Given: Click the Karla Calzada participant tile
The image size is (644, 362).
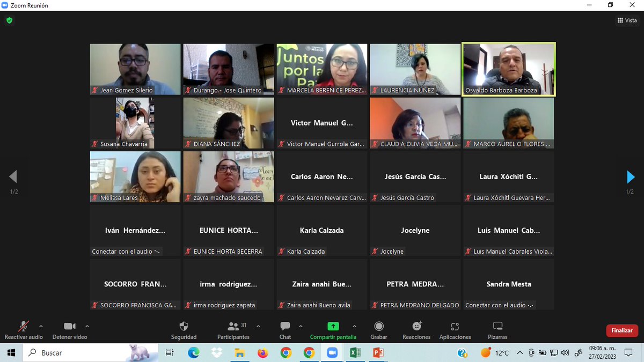Looking at the screenshot, I should pos(322,230).
